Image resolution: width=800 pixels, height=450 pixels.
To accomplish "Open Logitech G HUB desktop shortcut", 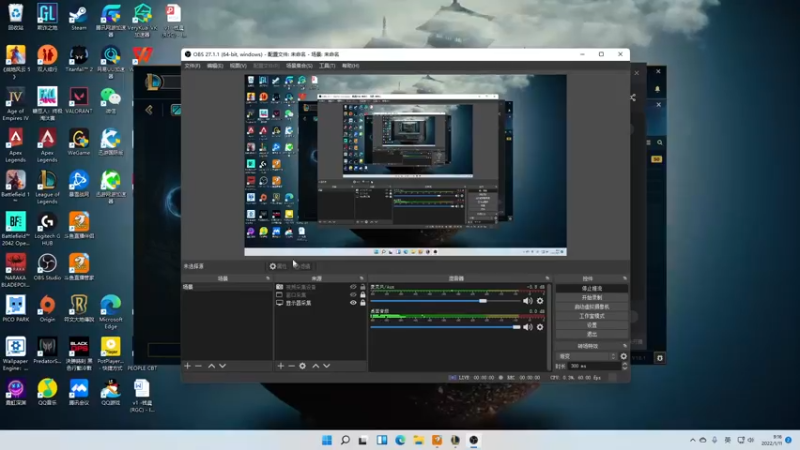I will point(47,229).
